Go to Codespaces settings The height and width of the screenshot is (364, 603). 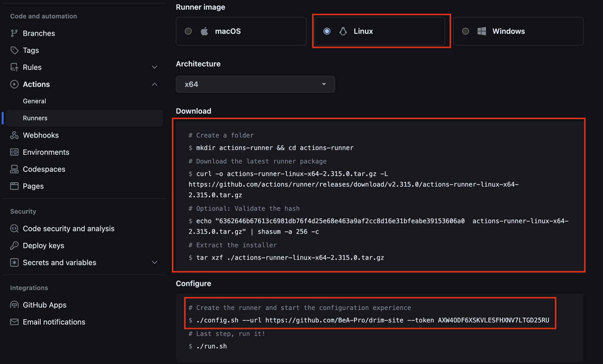click(44, 169)
